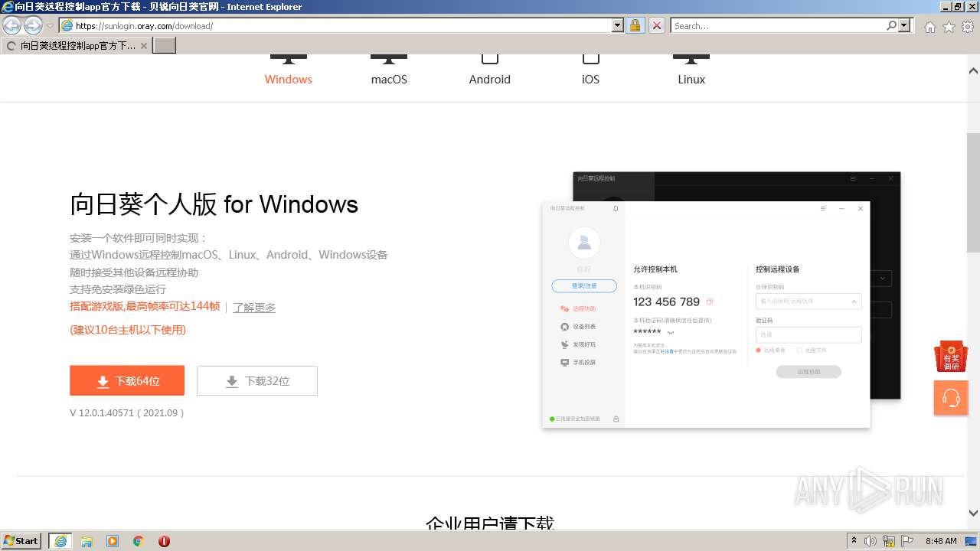Open a new blank tab
The width and height of the screenshot is (980, 551).
(165, 46)
